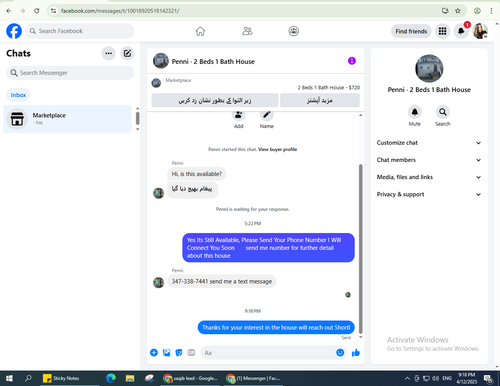Open the Groups icon in top navigation
This screenshot has width=500, height=386.
(293, 31)
